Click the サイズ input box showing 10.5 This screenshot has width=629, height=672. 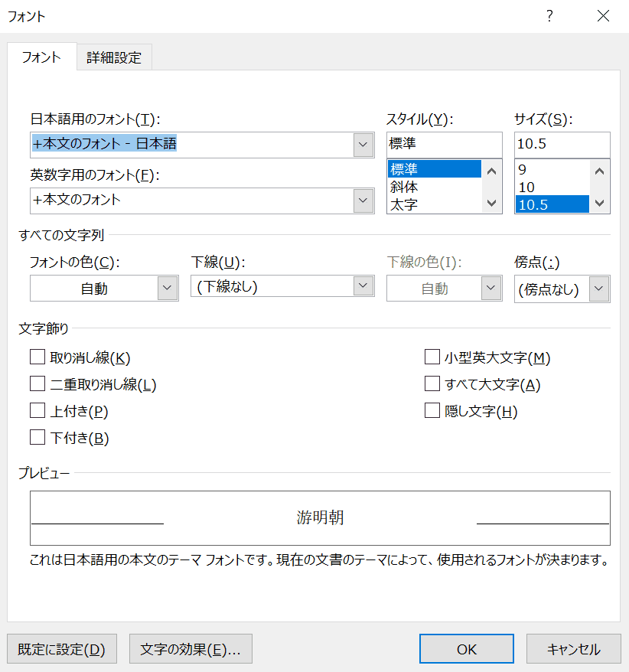(562, 145)
